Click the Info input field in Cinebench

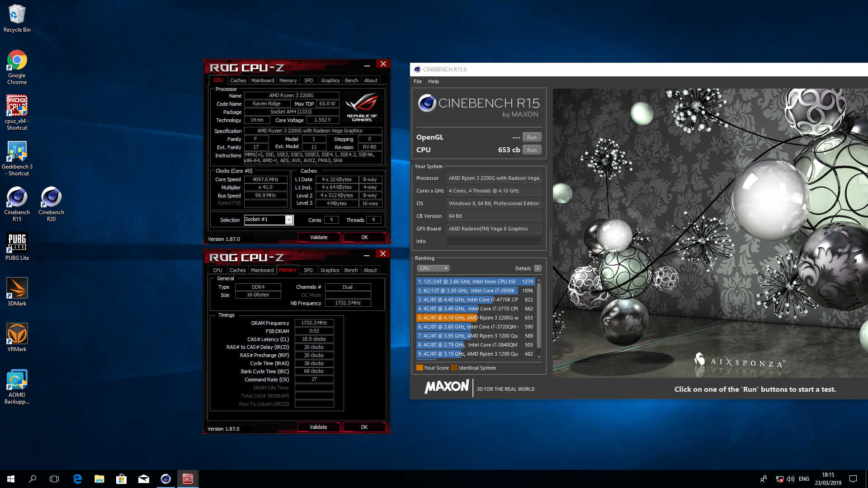[494, 241]
